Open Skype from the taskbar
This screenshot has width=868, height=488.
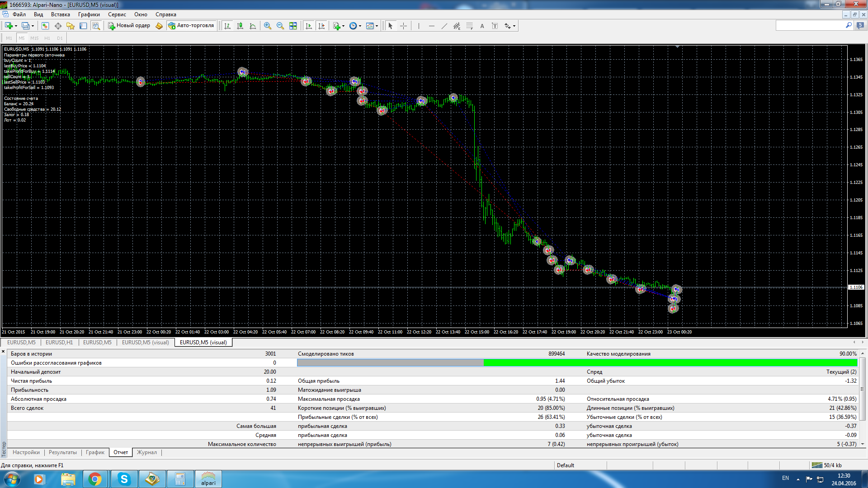pyautogui.click(x=124, y=479)
